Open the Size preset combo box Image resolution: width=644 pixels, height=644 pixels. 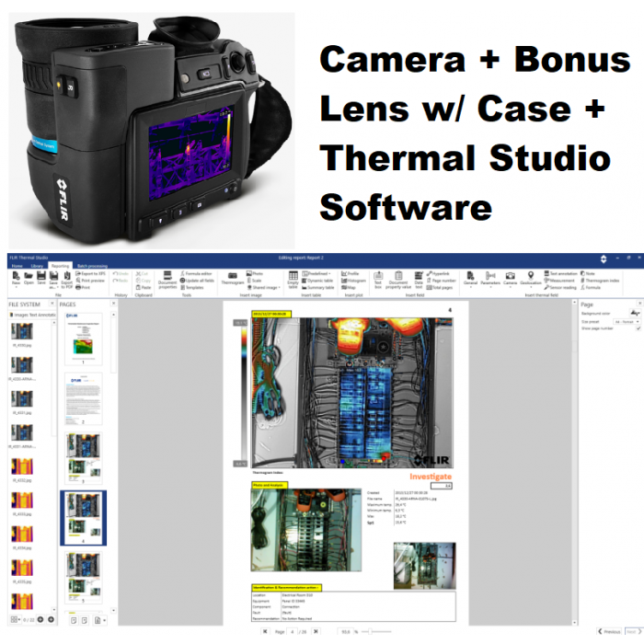click(x=627, y=322)
